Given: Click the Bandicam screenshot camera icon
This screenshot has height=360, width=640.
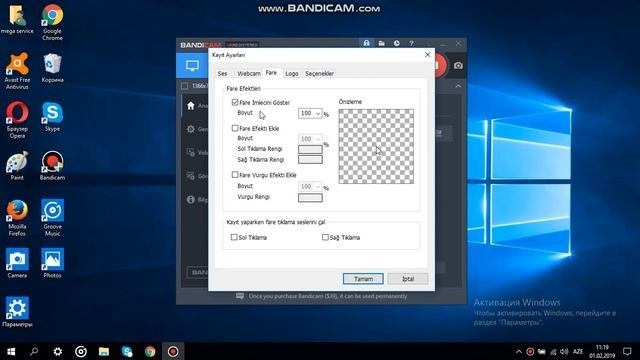Looking at the screenshot, I should coord(458,65).
